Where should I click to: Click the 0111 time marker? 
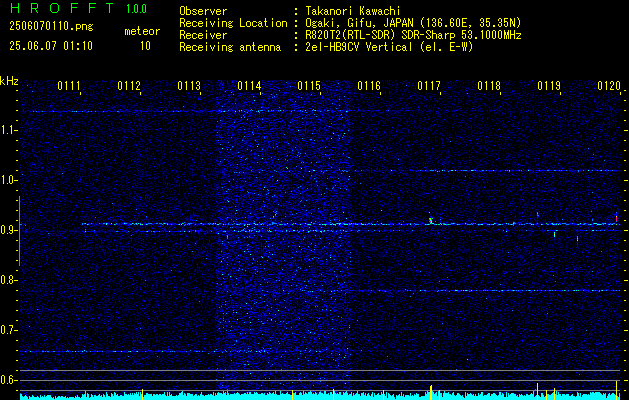[x=69, y=85]
